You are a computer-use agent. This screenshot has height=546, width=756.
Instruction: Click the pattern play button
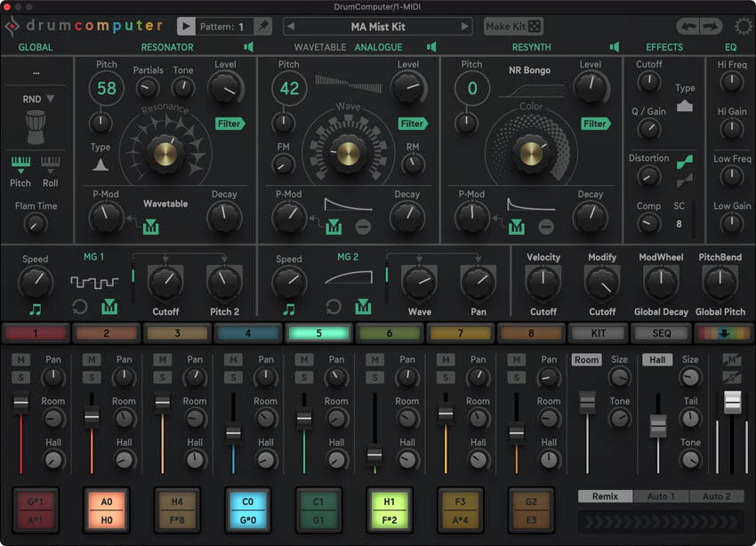point(186,27)
